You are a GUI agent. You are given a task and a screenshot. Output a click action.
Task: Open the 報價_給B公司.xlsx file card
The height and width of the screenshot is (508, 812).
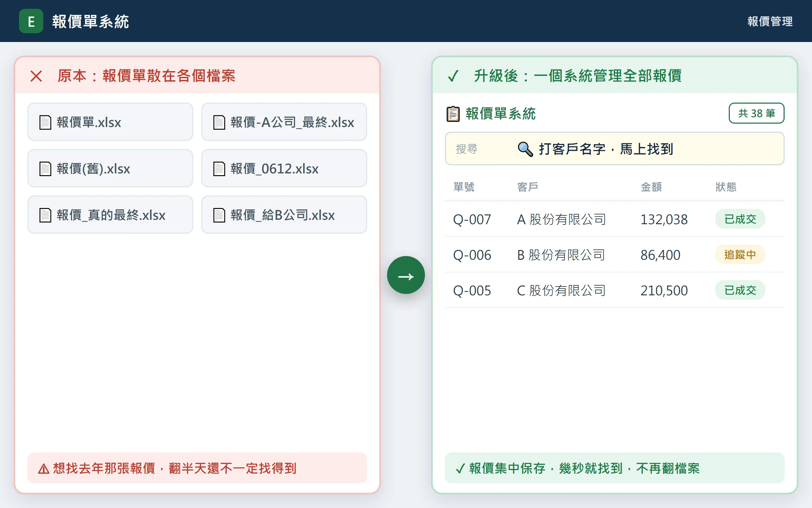point(284,215)
